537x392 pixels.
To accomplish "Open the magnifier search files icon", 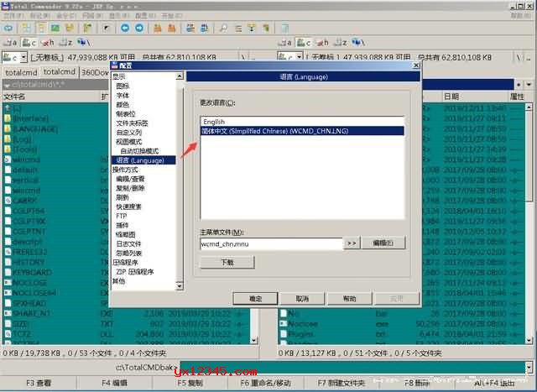I will 223,28.
